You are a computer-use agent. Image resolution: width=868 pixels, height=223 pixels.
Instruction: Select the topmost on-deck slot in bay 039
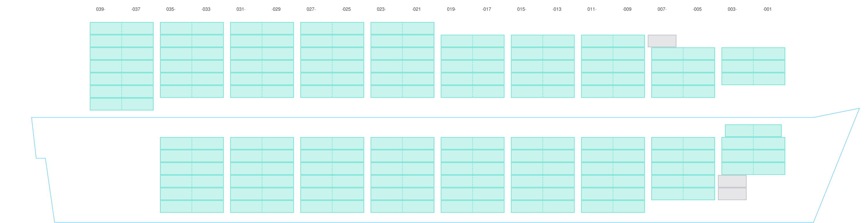(x=106, y=28)
